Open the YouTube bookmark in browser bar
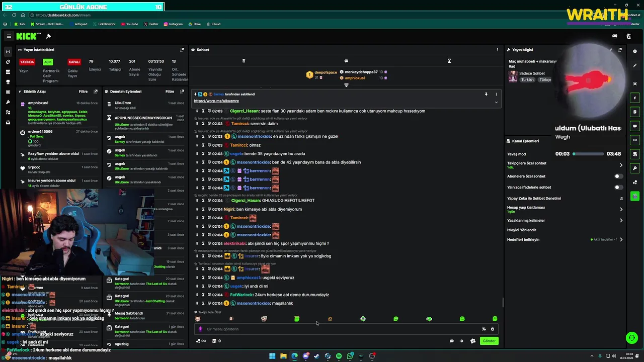This screenshot has height=362, width=644. 129,24
